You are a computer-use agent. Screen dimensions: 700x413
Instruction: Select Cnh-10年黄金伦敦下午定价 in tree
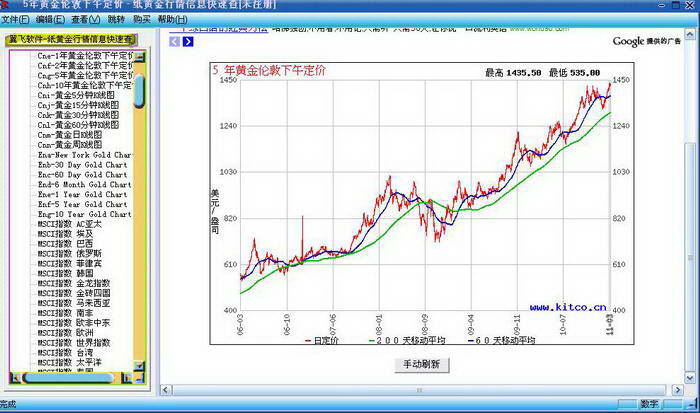(x=85, y=85)
